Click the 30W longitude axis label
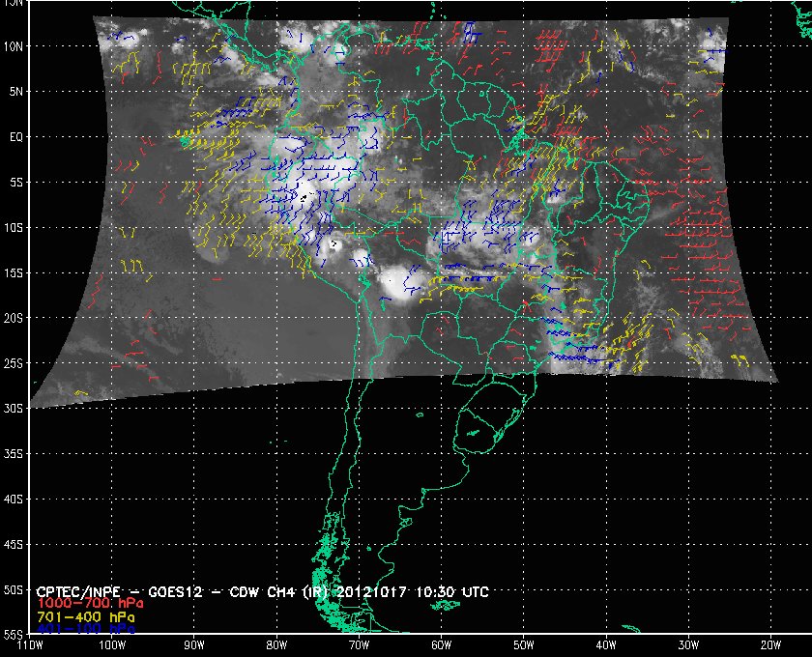 (x=688, y=644)
